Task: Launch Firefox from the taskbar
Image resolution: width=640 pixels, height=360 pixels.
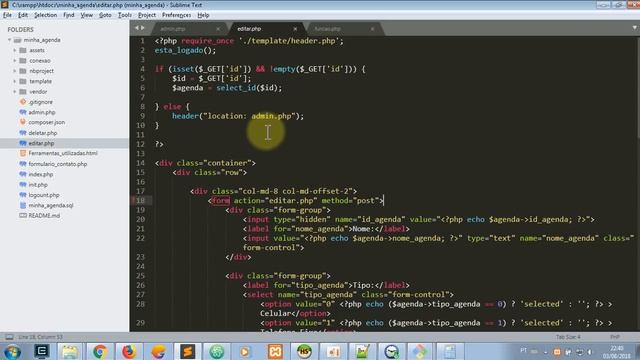Action: pyautogui.click(x=129, y=351)
